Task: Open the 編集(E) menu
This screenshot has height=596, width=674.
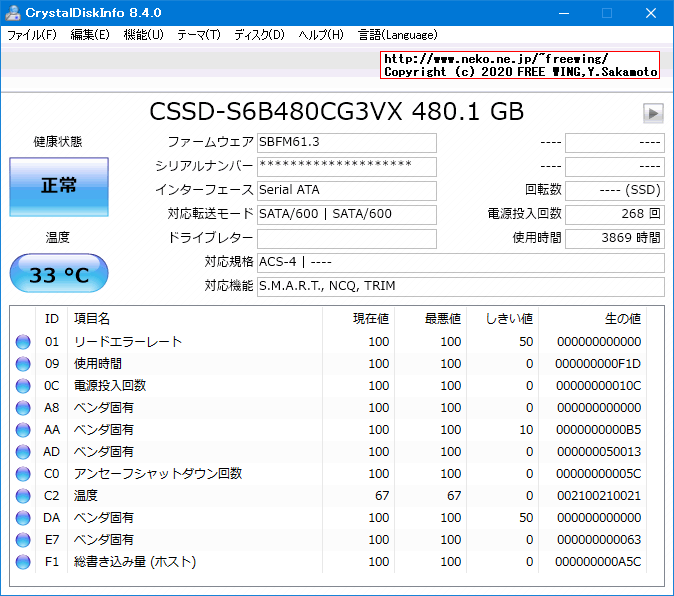Action: tap(90, 35)
